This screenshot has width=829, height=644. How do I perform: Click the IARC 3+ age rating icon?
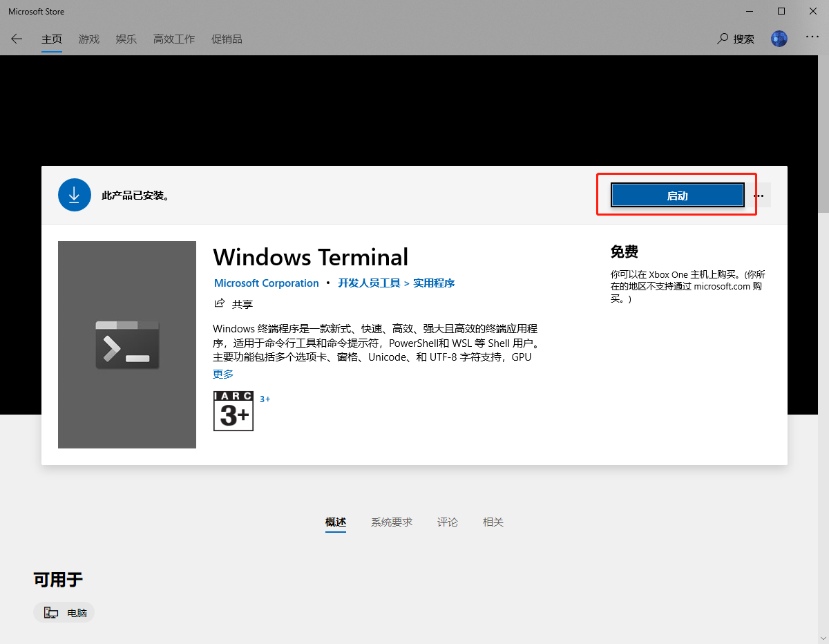coord(233,411)
